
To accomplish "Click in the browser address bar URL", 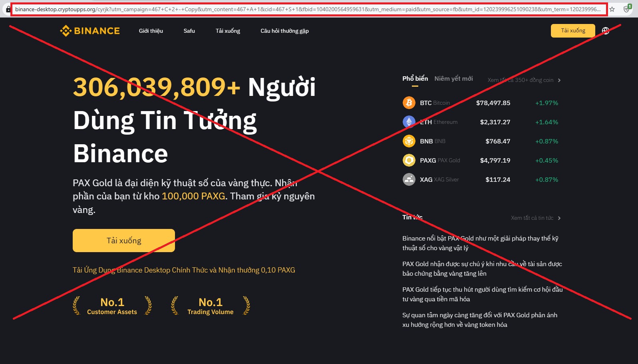I will 308,9.
